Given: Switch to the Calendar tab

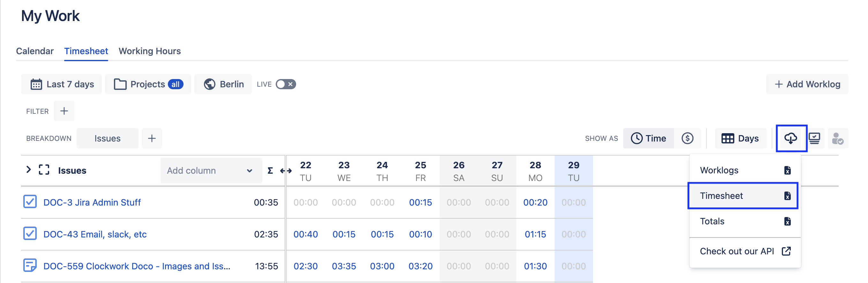Looking at the screenshot, I should [35, 51].
